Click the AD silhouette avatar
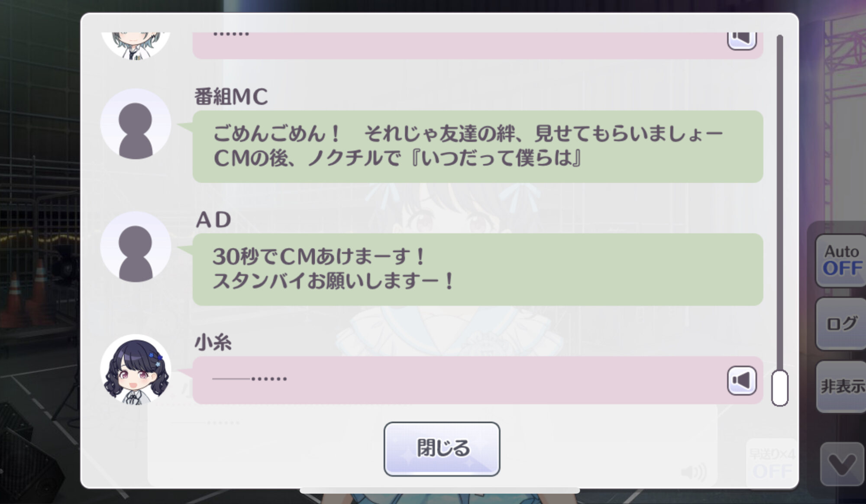866x504 pixels. click(136, 247)
